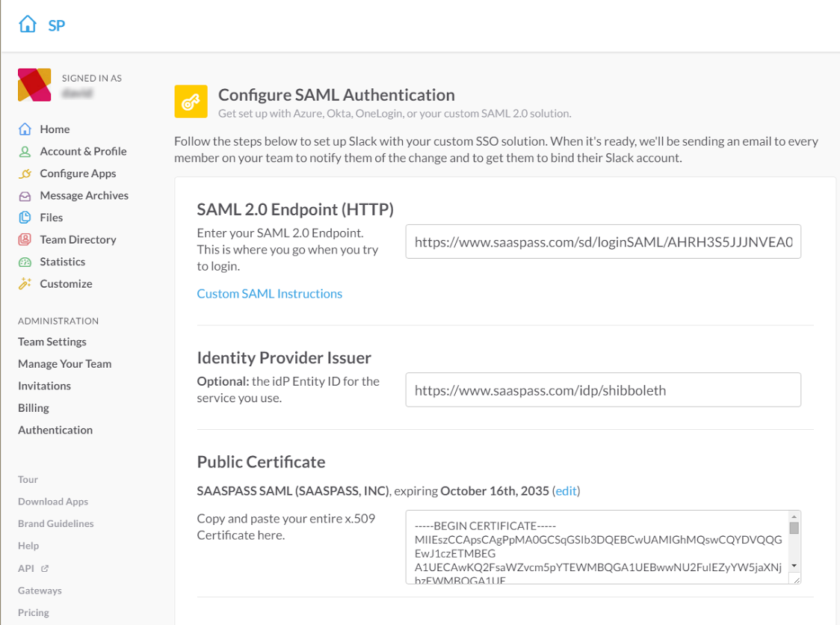Select Manage Your Team
Screen dimensions: 840x625
65,364
